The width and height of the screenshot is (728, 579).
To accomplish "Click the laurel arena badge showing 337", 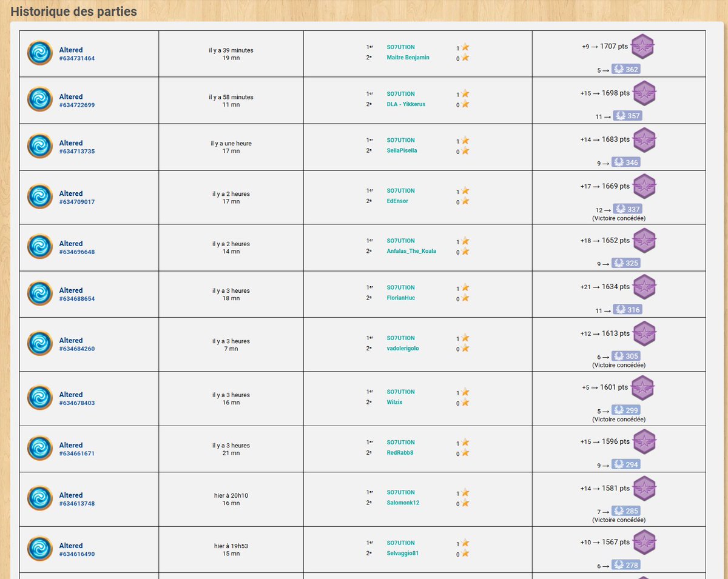I will pos(628,209).
